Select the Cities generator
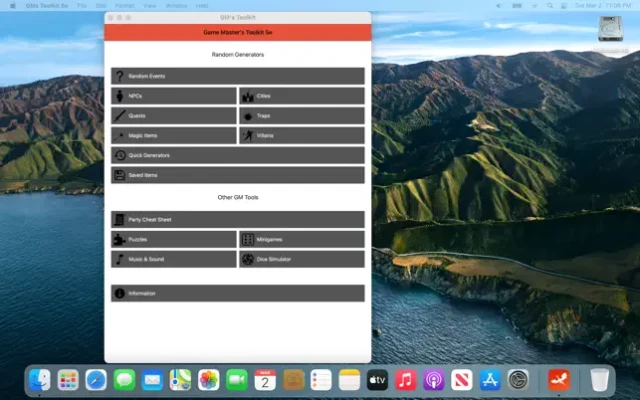 click(301, 96)
